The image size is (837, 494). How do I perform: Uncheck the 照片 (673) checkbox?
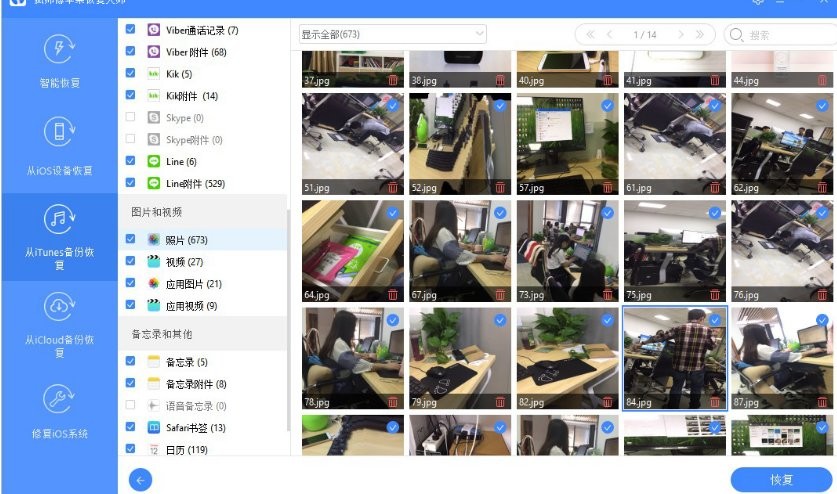coord(130,239)
